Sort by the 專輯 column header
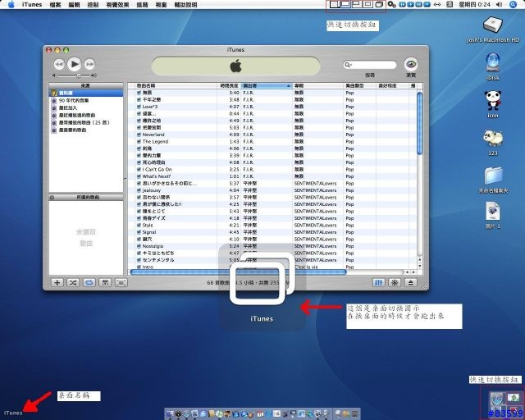The width and height of the screenshot is (525, 420). (318, 86)
